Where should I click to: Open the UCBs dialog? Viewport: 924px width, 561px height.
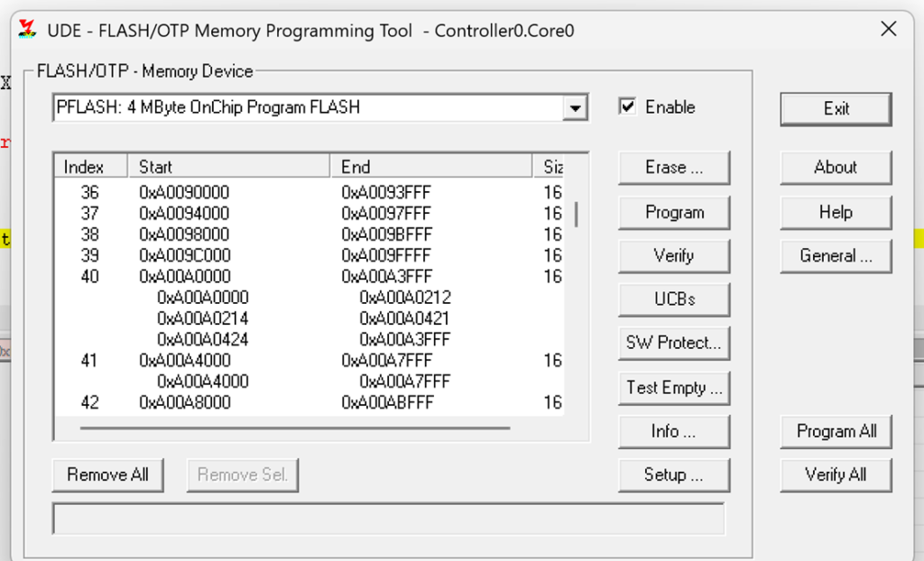[673, 299]
